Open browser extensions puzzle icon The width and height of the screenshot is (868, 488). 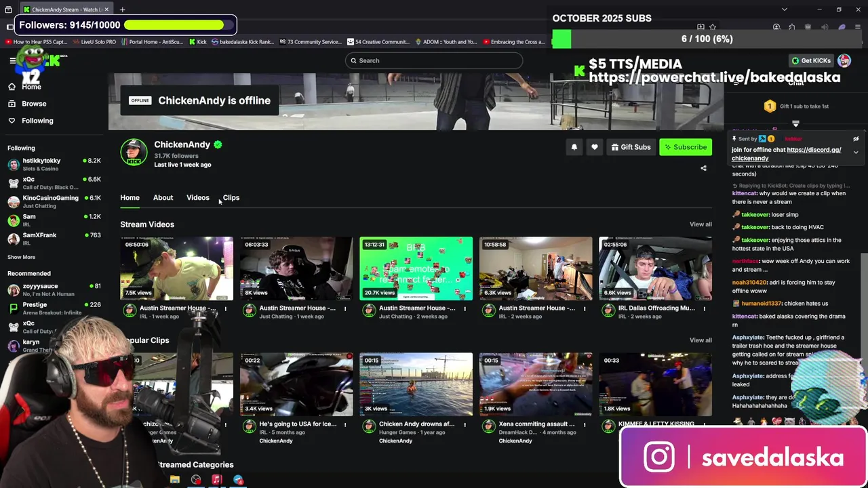pos(791,27)
